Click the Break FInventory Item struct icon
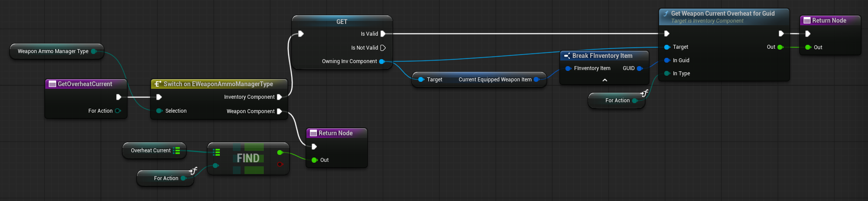This screenshot has width=868, height=201. (567, 56)
